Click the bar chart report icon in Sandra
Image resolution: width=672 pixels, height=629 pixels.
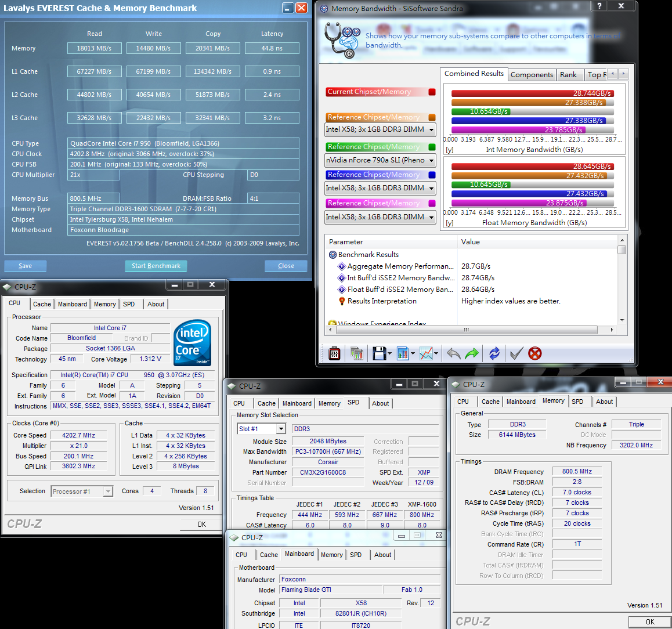(x=403, y=353)
